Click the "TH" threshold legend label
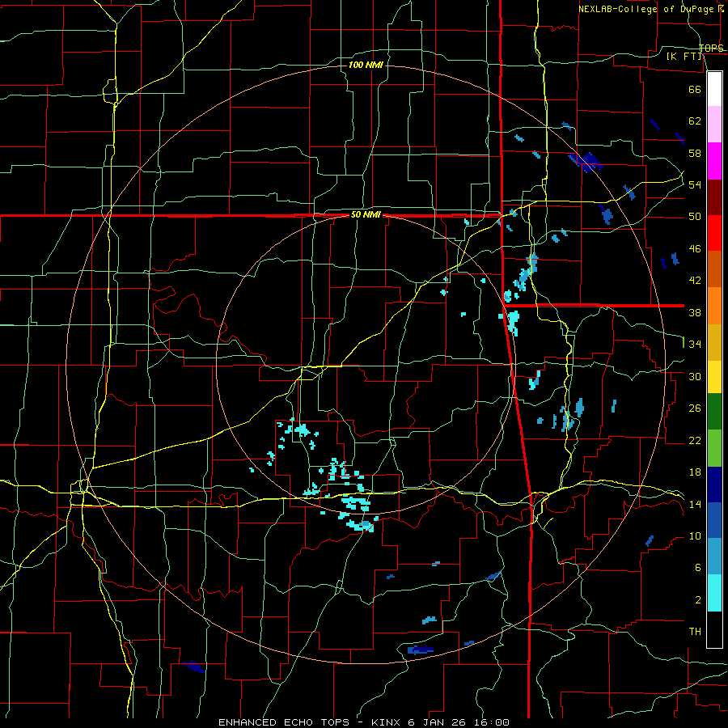Image resolution: width=728 pixels, height=728 pixels. pos(695,632)
